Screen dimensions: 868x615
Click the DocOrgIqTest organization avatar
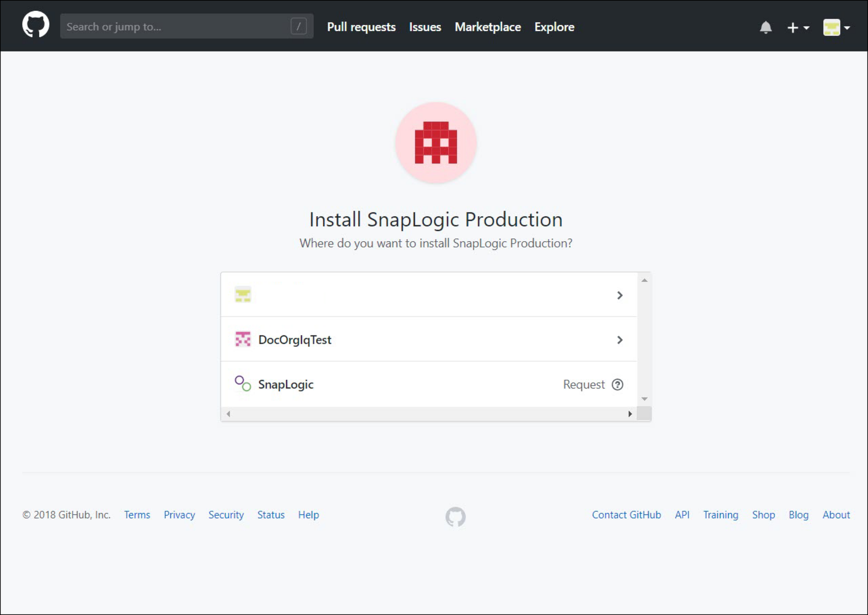click(243, 339)
